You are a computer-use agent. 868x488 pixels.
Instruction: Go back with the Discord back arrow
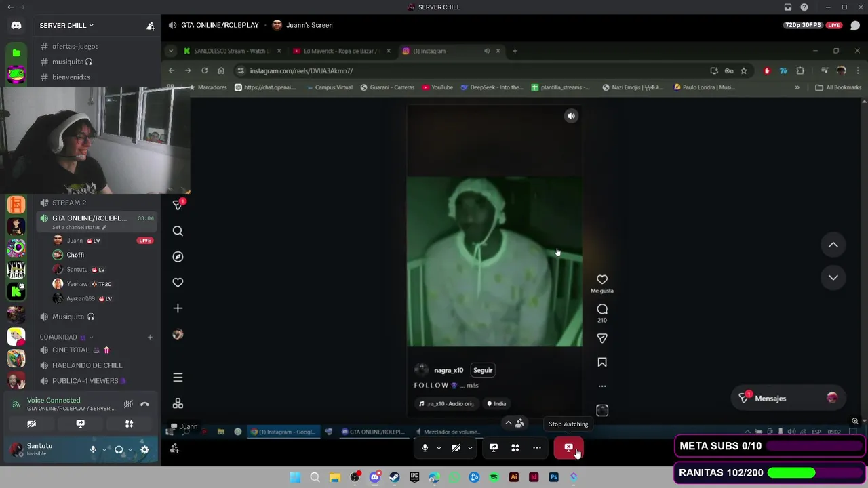pos(10,7)
